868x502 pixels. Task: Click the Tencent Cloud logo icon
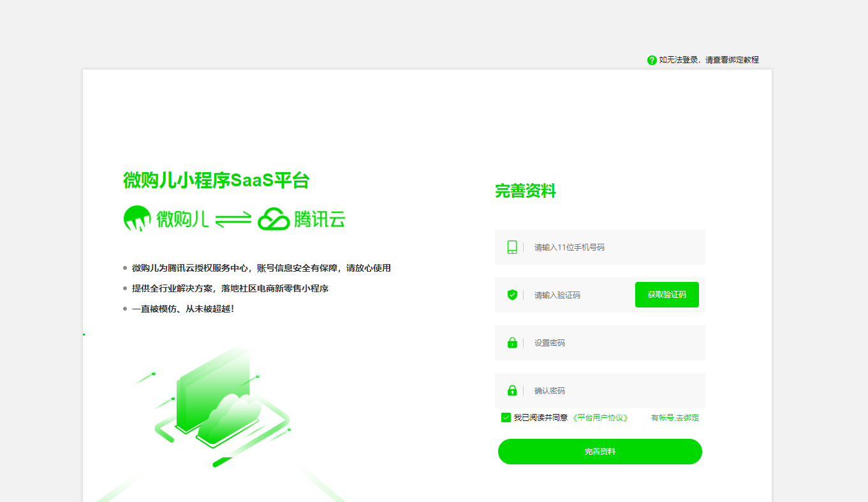point(274,219)
